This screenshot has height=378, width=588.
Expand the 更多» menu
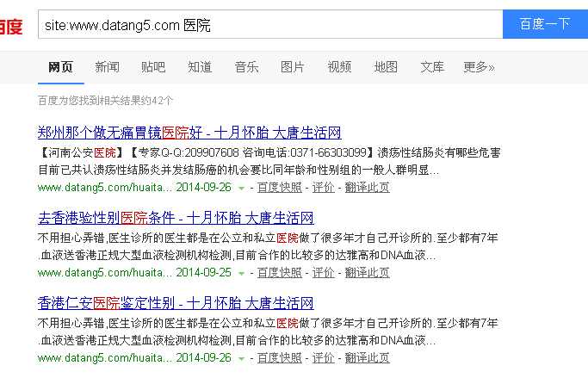click(479, 67)
